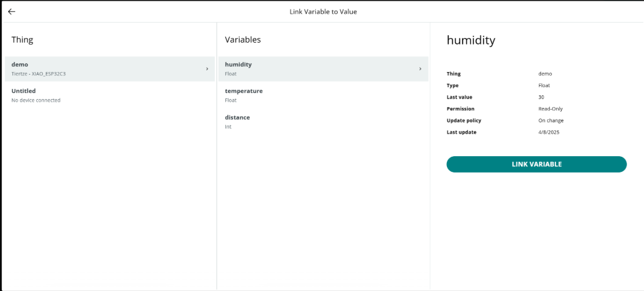Click the On change update policy value

click(550, 120)
